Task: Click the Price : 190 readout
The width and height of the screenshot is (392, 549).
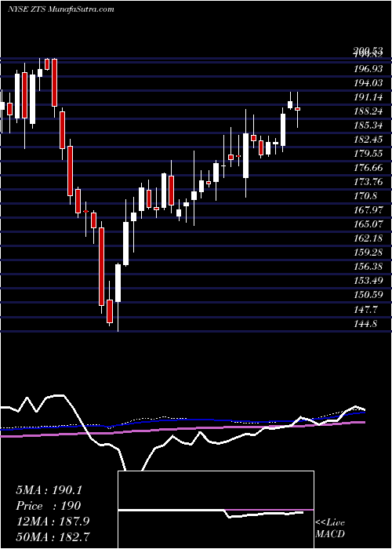Action: [x=49, y=506]
